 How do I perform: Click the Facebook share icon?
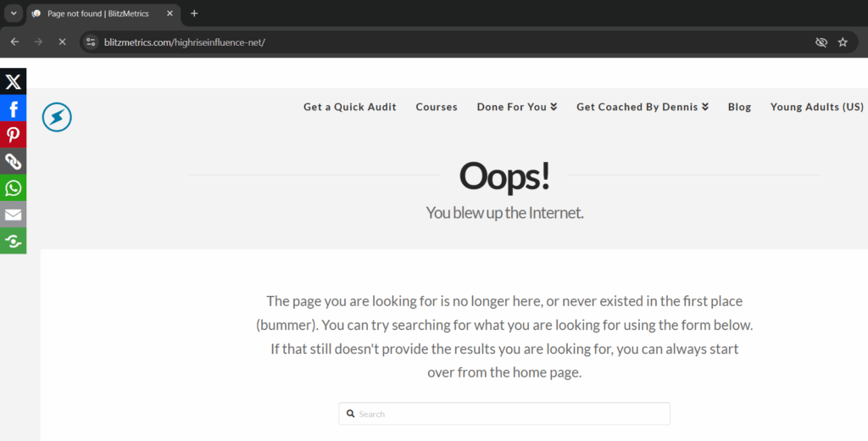13,109
